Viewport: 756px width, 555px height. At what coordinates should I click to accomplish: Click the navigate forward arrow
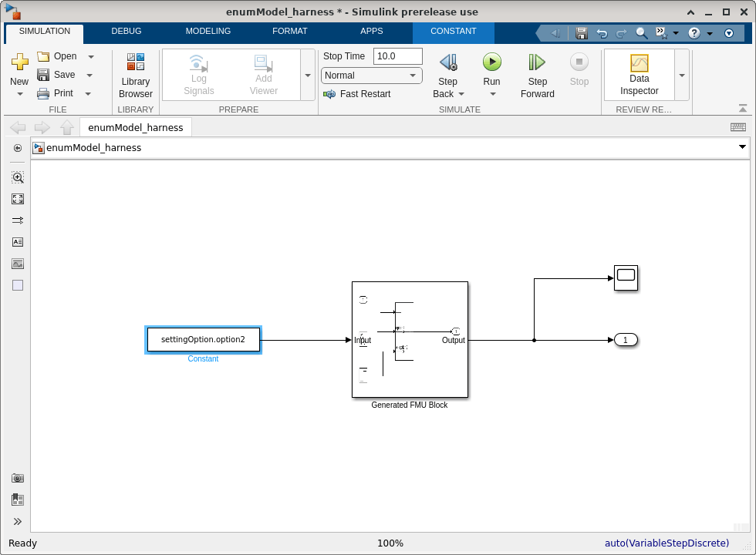42,128
